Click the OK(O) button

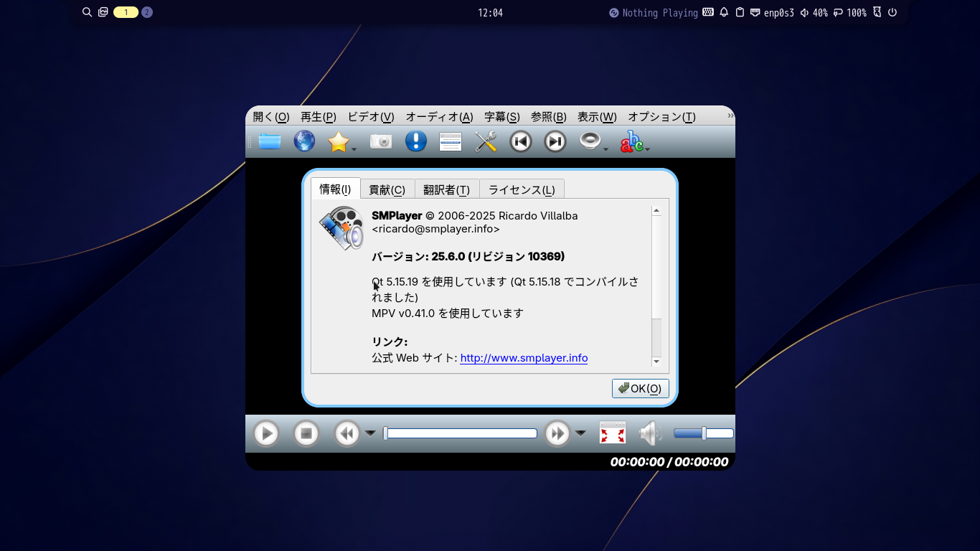point(641,388)
